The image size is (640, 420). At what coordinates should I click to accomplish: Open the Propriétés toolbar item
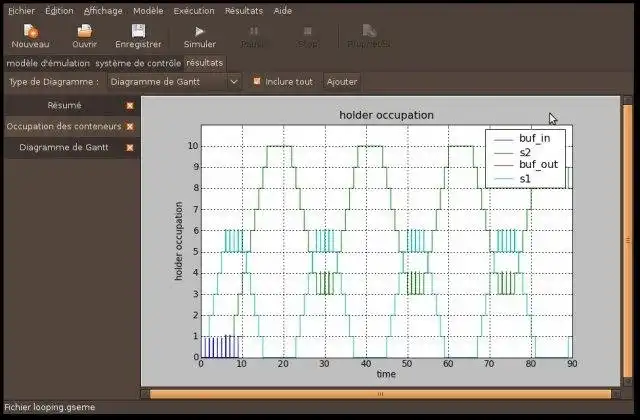tap(369, 36)
